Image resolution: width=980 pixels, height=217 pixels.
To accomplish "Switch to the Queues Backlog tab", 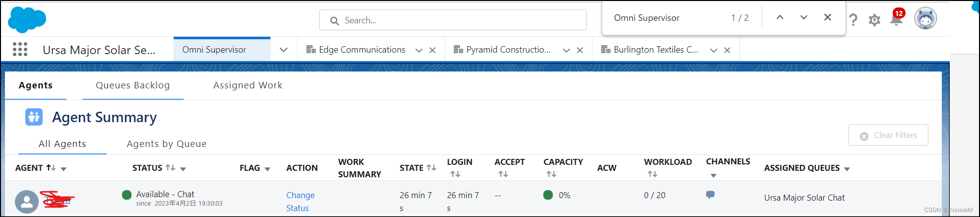I will coord(133,85).
